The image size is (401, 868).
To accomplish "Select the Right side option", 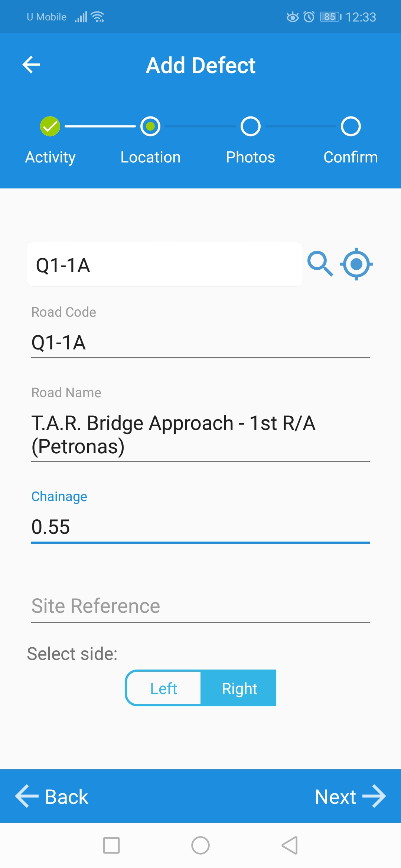I will (x=239, y=688).
